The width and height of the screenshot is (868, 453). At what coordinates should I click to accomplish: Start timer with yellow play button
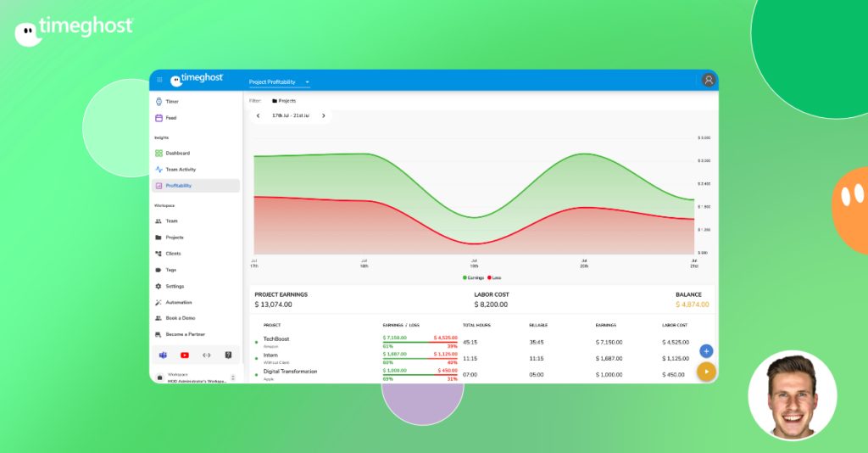[706, 371]
